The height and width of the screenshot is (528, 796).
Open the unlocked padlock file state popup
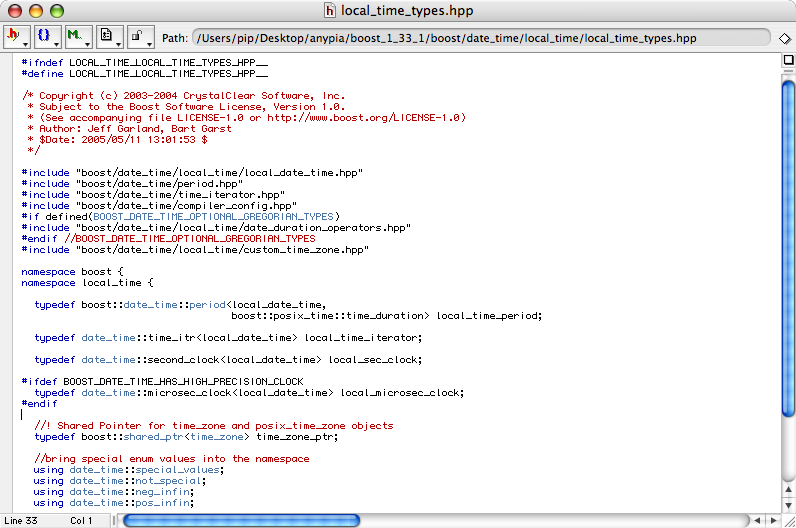click(141, 37)
